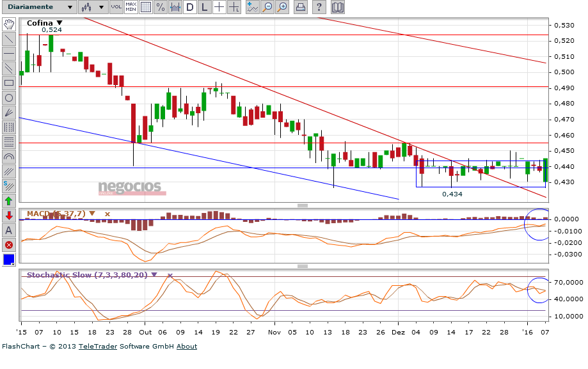This screenshot has width=588, height=369.
Task: Click the MACD (5,37,7) label
Action: point(56,214)
